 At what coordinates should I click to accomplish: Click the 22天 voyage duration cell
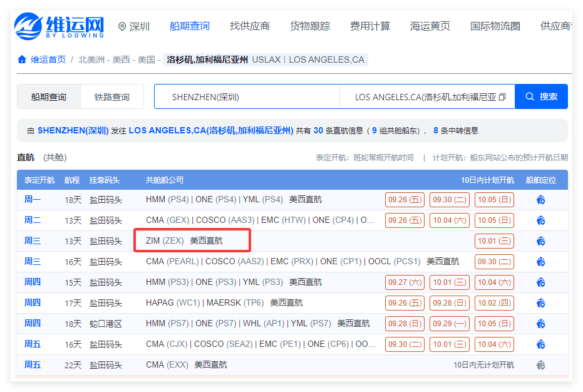point(73,365)
